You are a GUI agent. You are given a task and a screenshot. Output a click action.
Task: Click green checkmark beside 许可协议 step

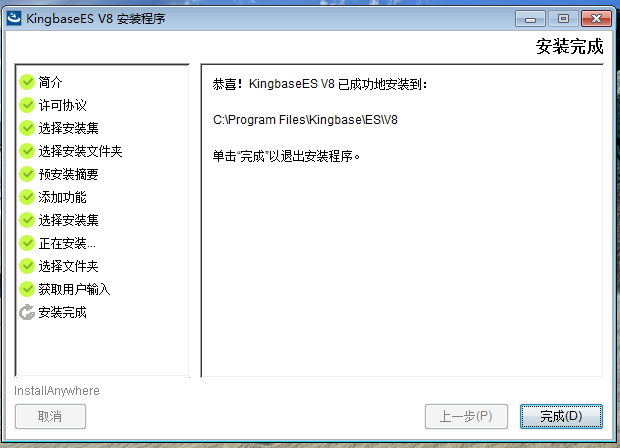[x=27, y=105]
